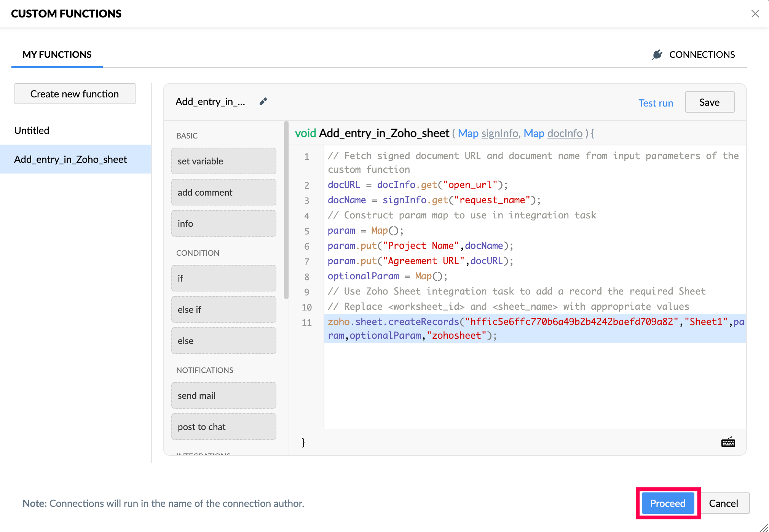The height and width of the screenshot is (532, 769).
Task: Click line 5 param = Map() code
Action: pos(365,230)
